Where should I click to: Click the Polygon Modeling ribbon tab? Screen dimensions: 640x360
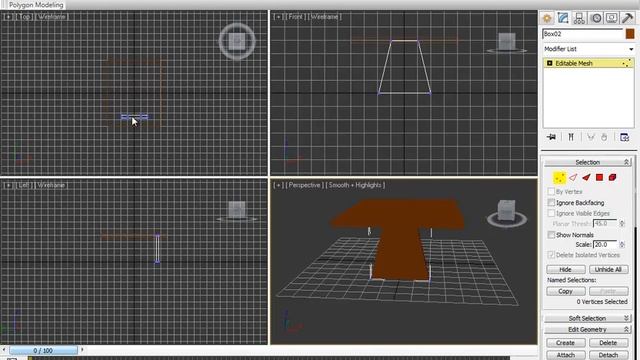click(x=36, y=5)
